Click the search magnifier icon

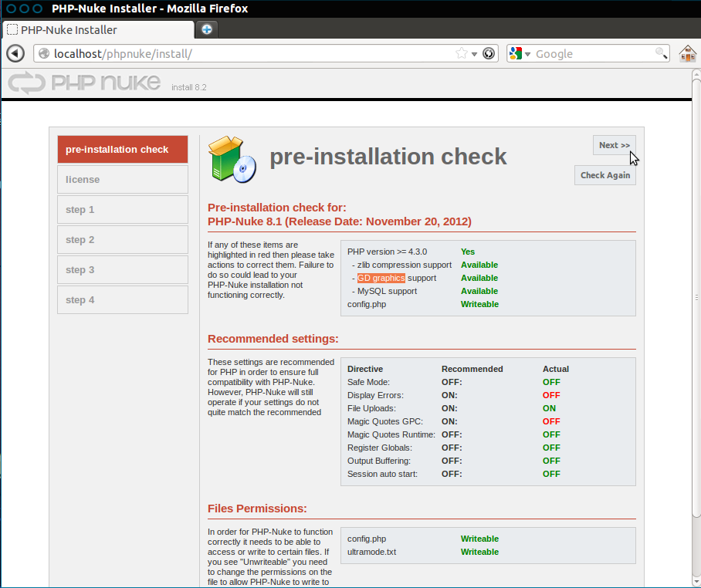661,53
